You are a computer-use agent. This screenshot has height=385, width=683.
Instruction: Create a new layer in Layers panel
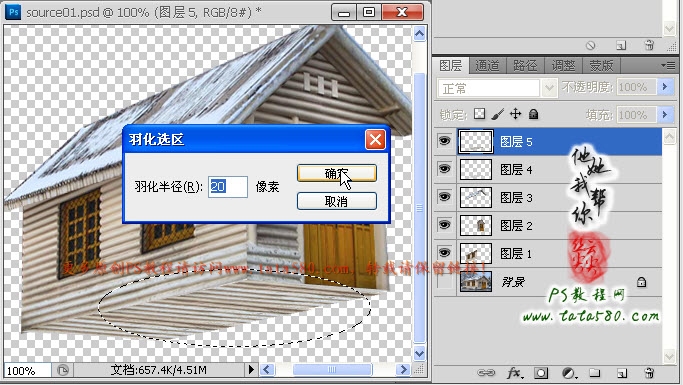(x=622, y=373)
